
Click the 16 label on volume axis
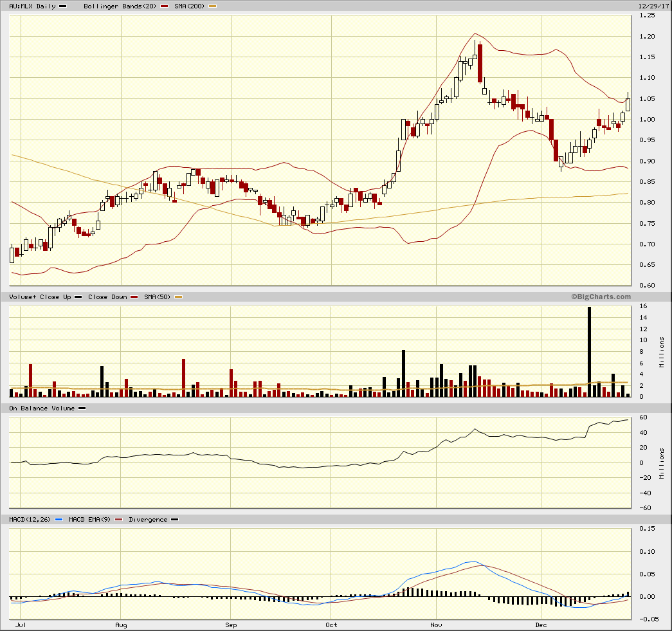click(643, 306)
